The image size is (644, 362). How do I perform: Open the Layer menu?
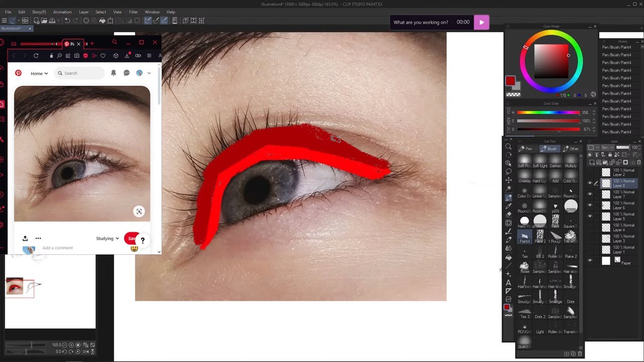click(84, 12)
